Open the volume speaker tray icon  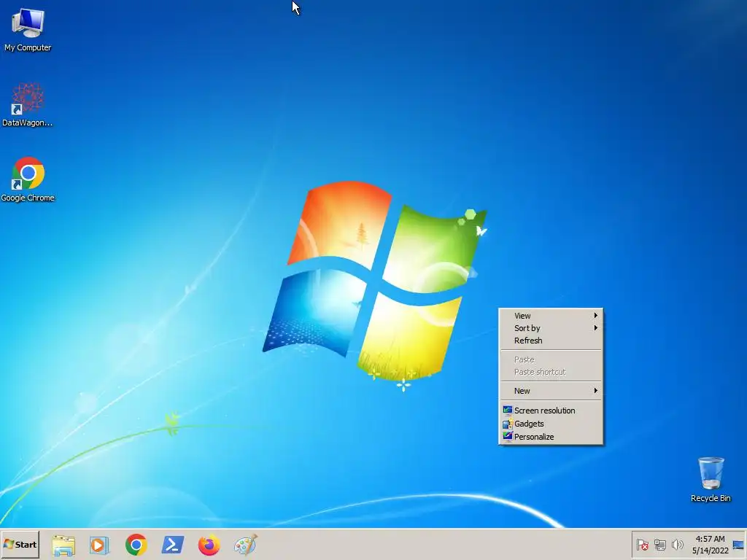coord(677,545)
